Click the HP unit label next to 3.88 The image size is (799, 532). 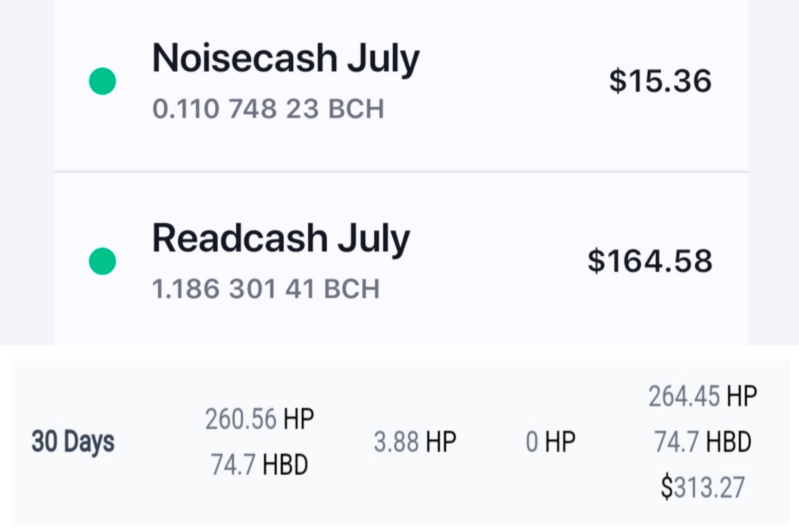point(441,442)
